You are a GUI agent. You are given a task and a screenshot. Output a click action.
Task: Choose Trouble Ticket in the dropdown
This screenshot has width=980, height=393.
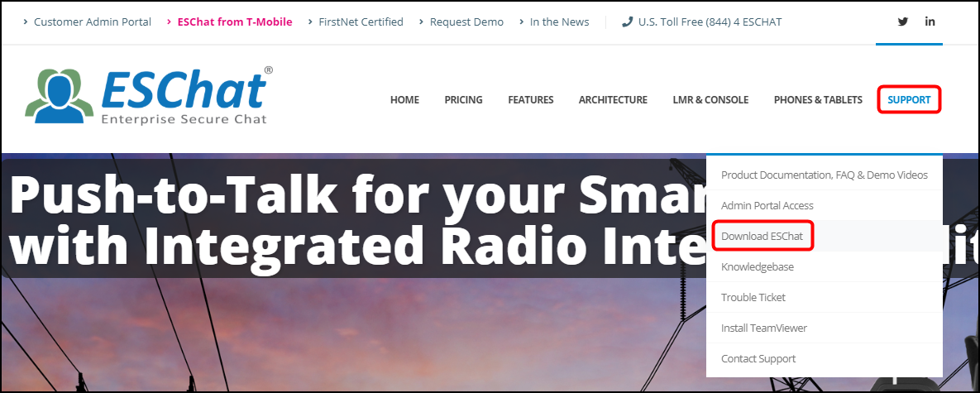pos(825,297)
